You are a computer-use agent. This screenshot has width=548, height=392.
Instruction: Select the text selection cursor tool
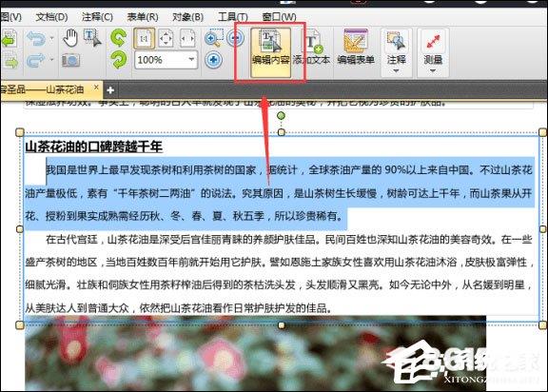point(92,38)
